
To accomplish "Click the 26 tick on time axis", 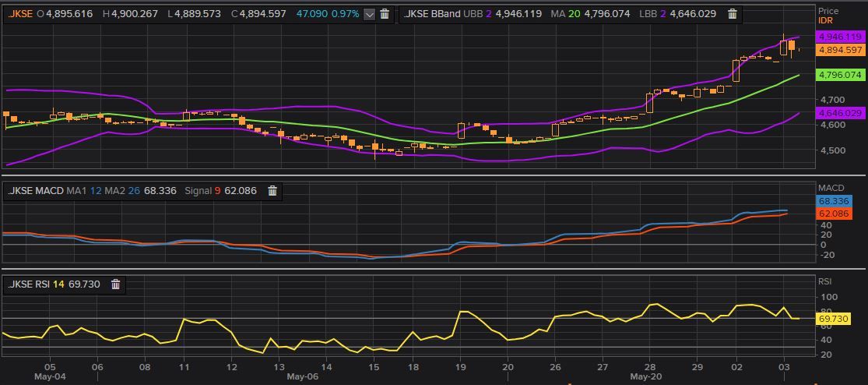I will [555, 366].
